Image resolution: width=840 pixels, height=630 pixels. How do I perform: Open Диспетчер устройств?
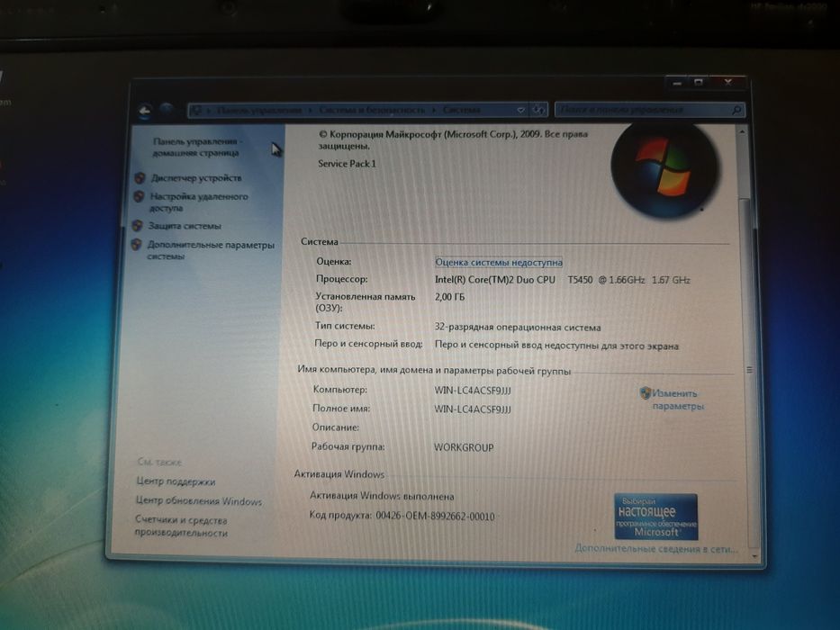click(x=196, y=178)
